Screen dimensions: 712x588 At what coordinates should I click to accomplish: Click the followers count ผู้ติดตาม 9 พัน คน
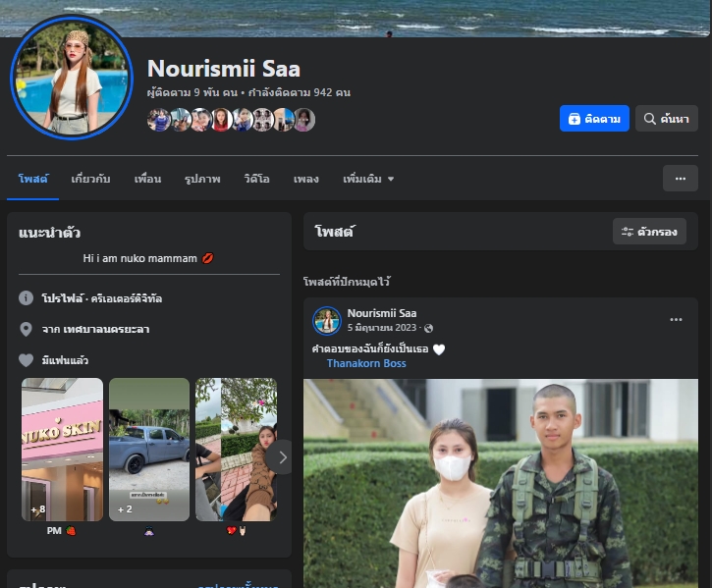click(x=192, y=92)
